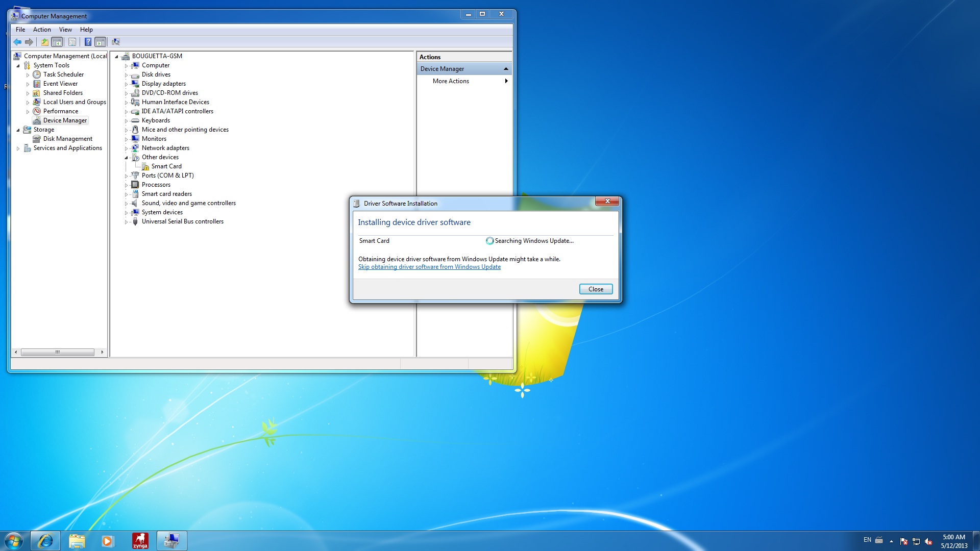The image size is (980, 551).
Task: Click Close button in driver dialog
Action: (x=596, y=289)
